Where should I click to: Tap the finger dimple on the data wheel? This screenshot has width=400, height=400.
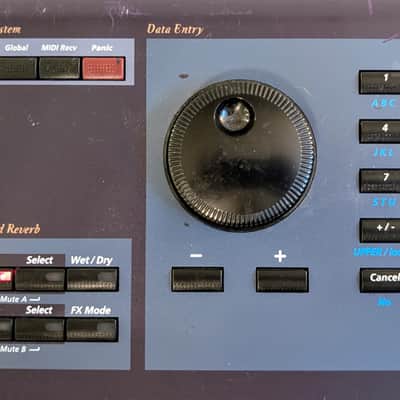coord(234,115)
